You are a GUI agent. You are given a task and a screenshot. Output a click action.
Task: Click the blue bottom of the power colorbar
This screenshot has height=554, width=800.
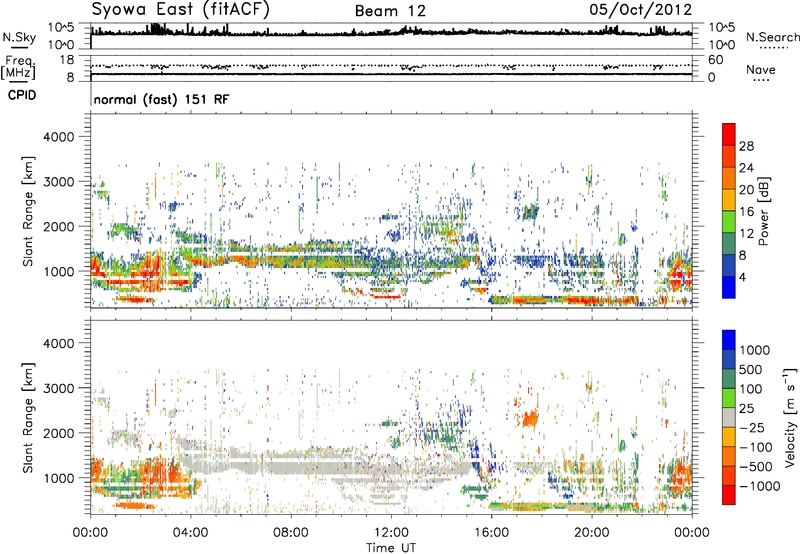pyautogui.click(x=729, y=287)
